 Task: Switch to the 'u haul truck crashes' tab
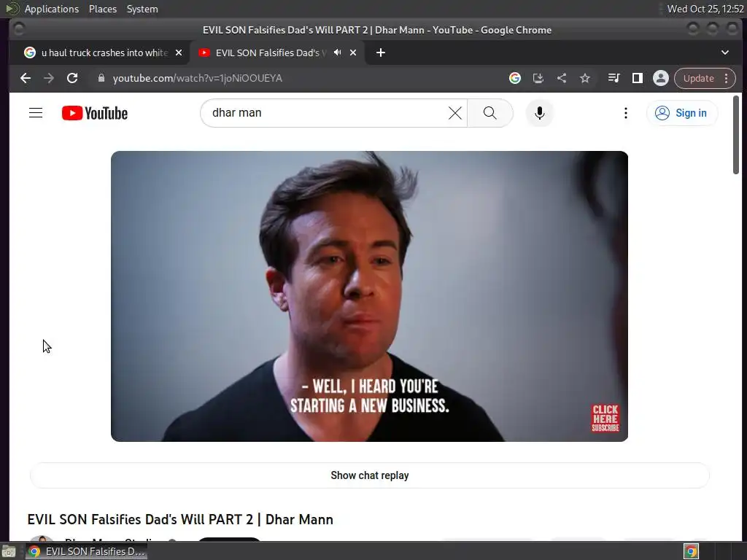104,52
